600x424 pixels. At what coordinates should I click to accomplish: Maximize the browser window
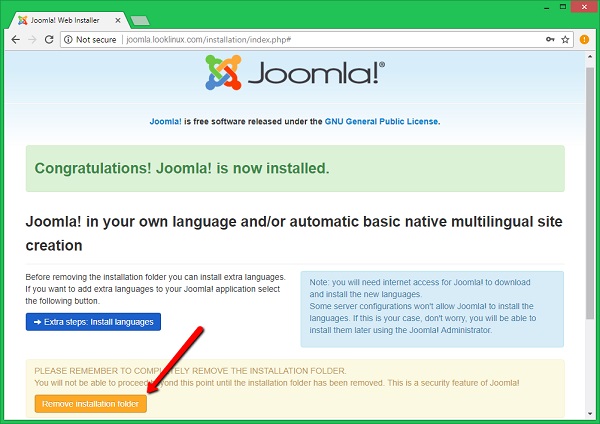pos(563,7)
